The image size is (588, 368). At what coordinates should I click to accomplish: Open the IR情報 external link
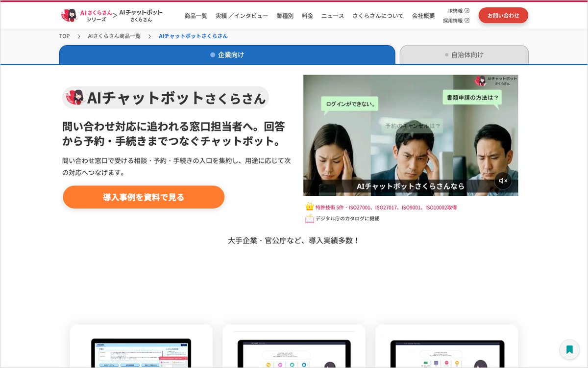459,11
